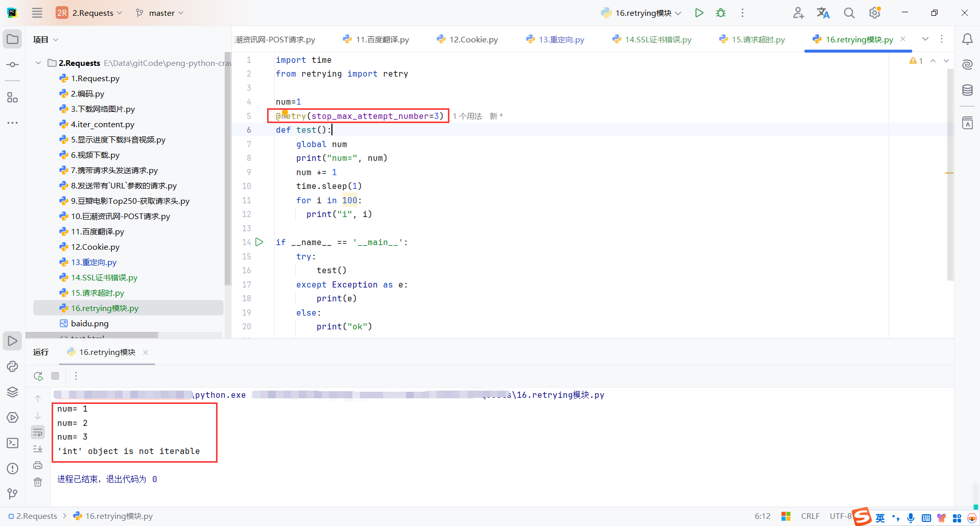Open the Python Console tool window

coord(13,366)
